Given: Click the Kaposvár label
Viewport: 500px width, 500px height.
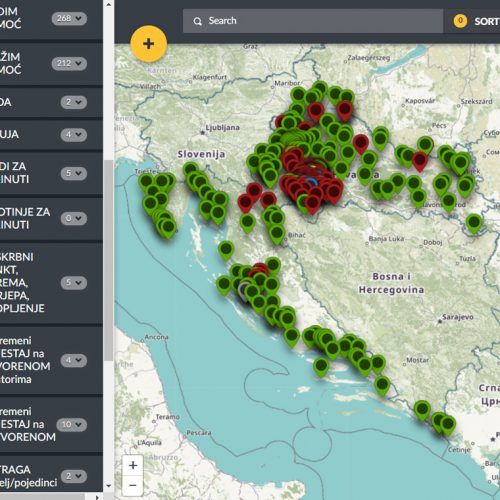Looking at the screenshot, I should [x=420, y=101].
